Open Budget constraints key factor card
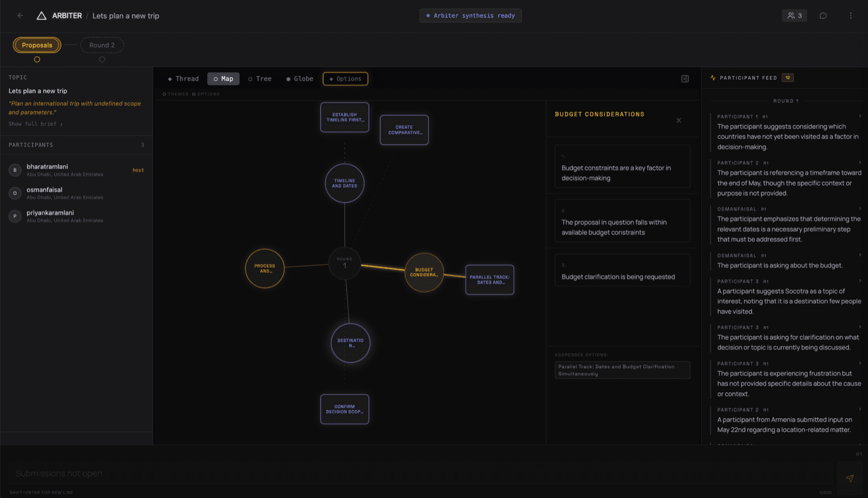Viewport: 868px width, 498px height. [x=622, y=167]
